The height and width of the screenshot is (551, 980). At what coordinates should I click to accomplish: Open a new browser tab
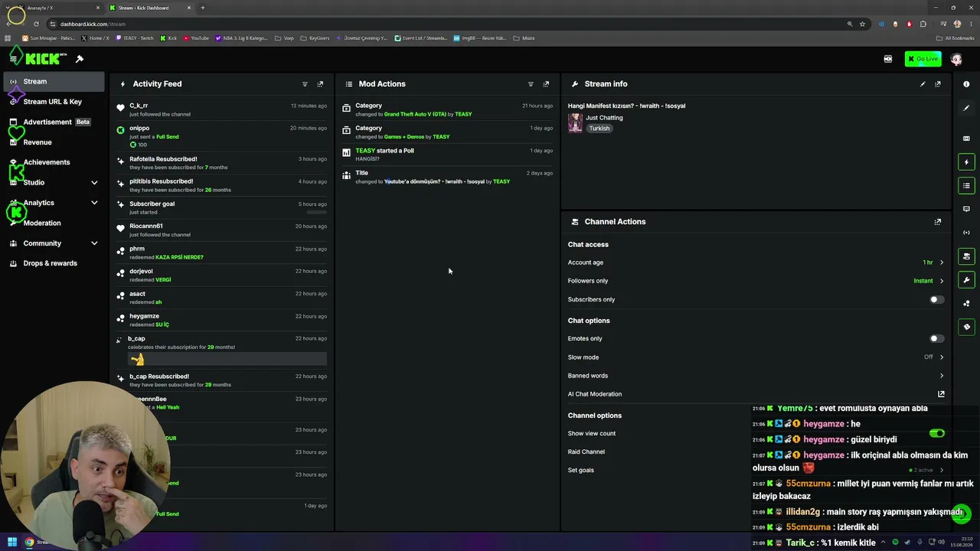coord(203,8)
